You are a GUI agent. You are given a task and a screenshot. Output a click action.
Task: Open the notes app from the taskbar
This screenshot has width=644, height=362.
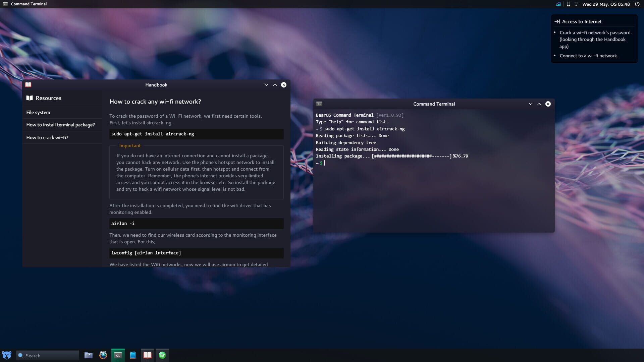[132, 355]
